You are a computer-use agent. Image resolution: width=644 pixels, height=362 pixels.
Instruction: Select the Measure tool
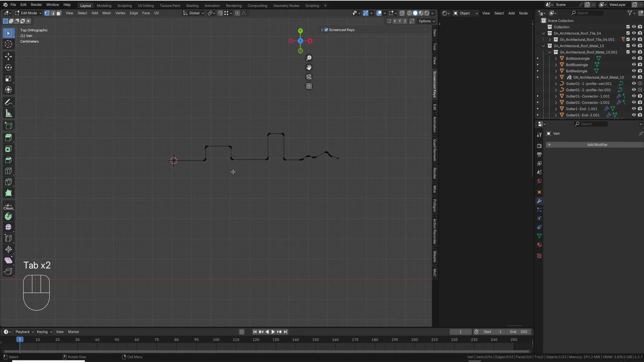click(x=8, y=114)
